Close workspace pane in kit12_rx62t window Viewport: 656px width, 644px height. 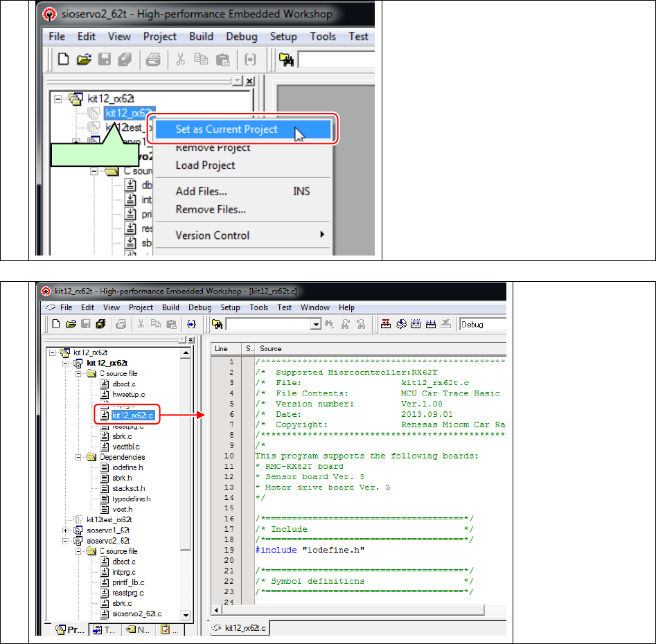[x=190, y=340]
